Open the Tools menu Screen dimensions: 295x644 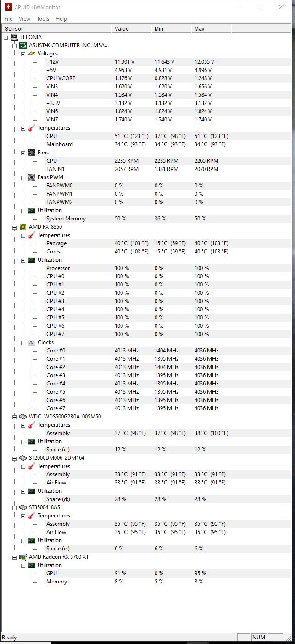click(43, 19)
